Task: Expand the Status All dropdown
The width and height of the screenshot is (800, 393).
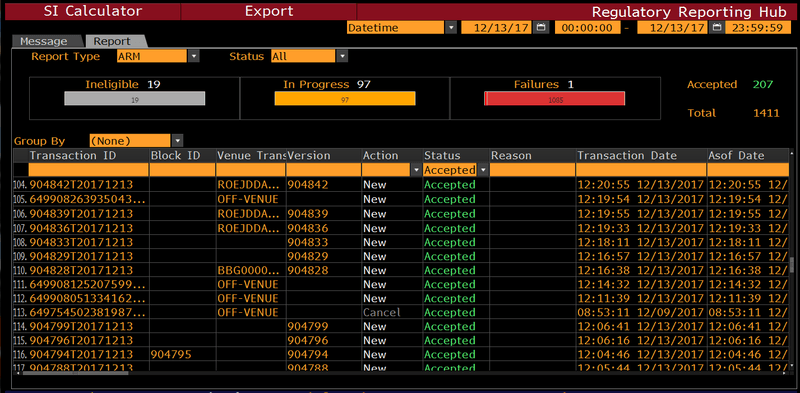Action: tap(342, 57)
